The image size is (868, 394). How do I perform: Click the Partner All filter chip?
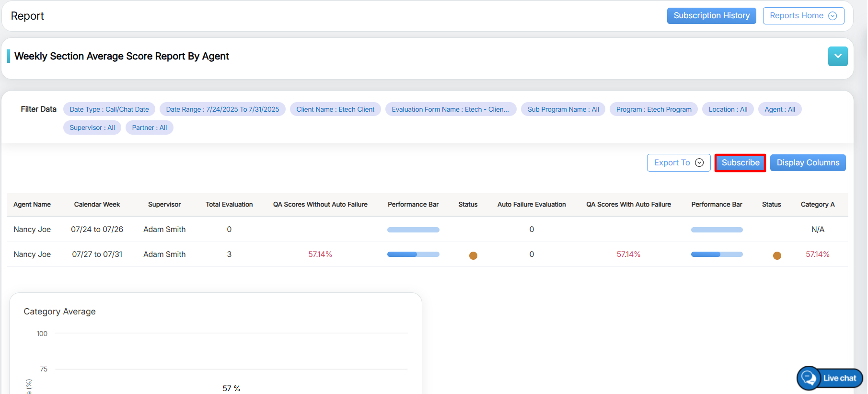[149, 127]
